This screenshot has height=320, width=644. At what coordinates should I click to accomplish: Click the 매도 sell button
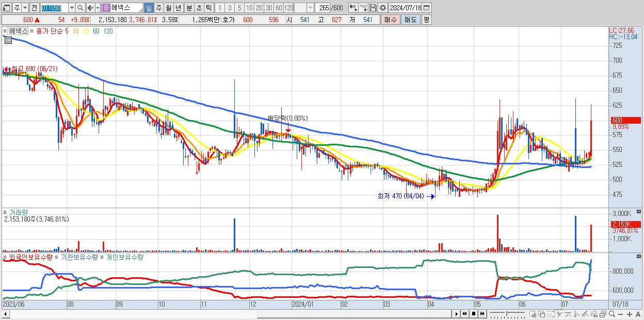[411, 20]
